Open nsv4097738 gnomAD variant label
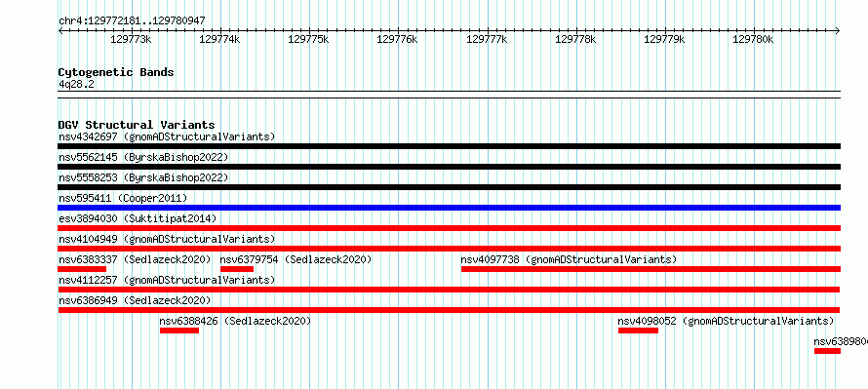This screenshot has width=868, height=389. click(x=569, y=259)
